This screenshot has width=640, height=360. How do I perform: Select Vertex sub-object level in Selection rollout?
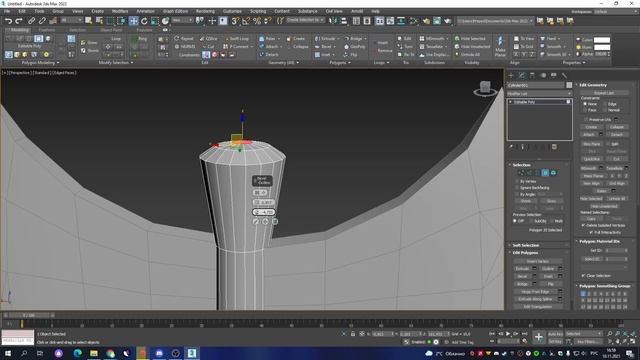pyautogui.click(x=521, y=173)
